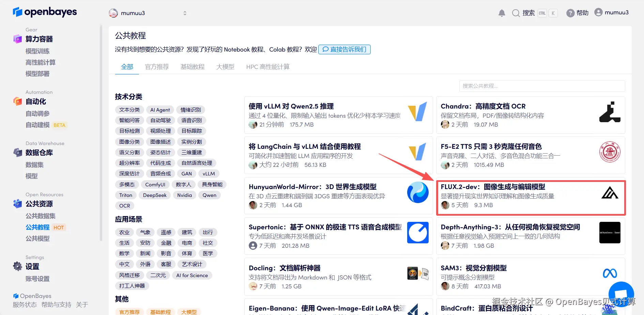Select the 算力容器 sidebar icon

(x=17, y=39)
